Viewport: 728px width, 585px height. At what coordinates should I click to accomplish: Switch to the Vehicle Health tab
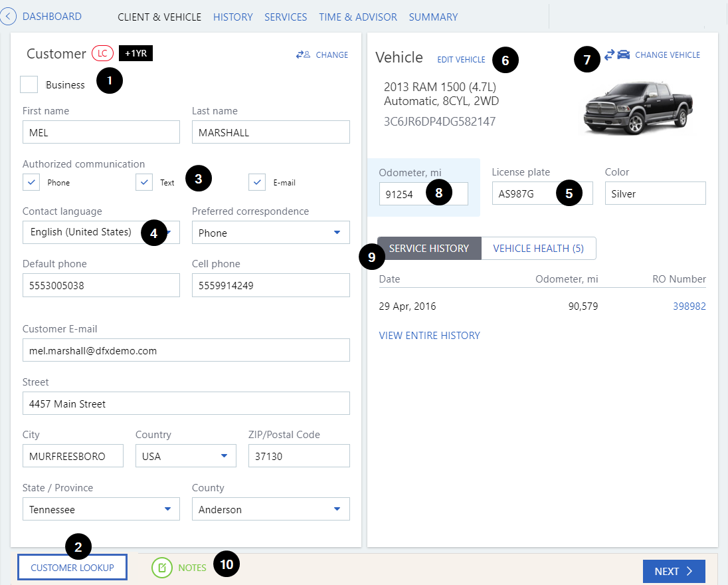538,248
